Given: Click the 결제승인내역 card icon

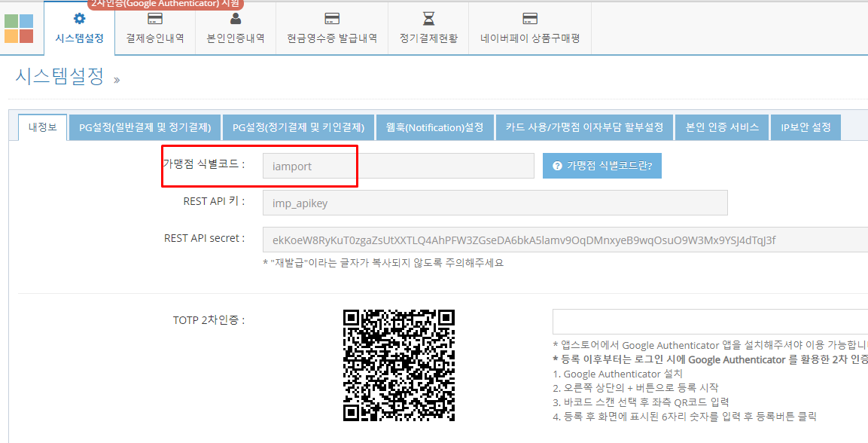Looking at the screenshot, I should coord(155,18).
